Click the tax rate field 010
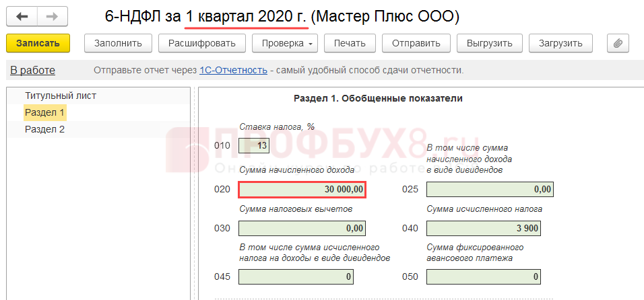The image size is (644, 300). pos(254,145)
